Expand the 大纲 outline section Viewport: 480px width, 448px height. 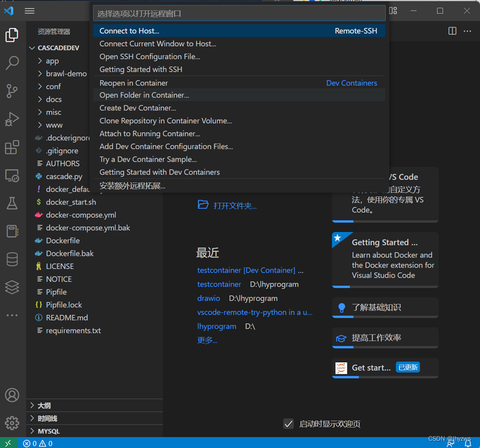[94, 405]
